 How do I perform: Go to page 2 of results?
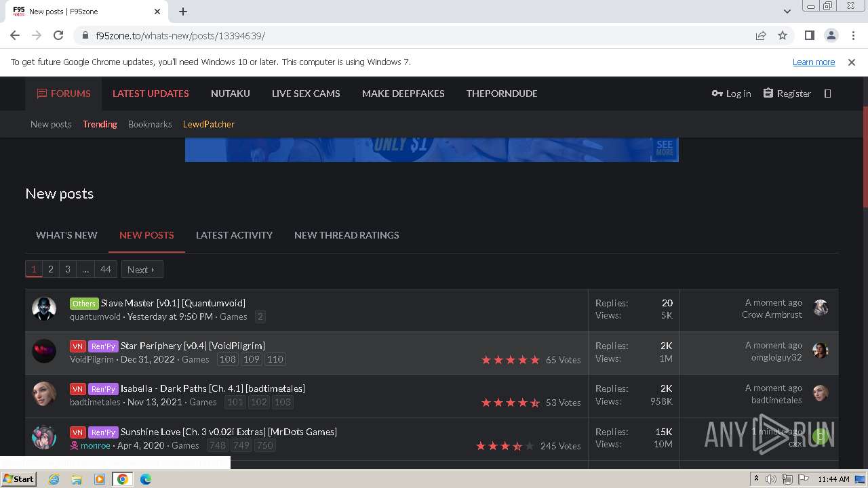tap(50, 269)
